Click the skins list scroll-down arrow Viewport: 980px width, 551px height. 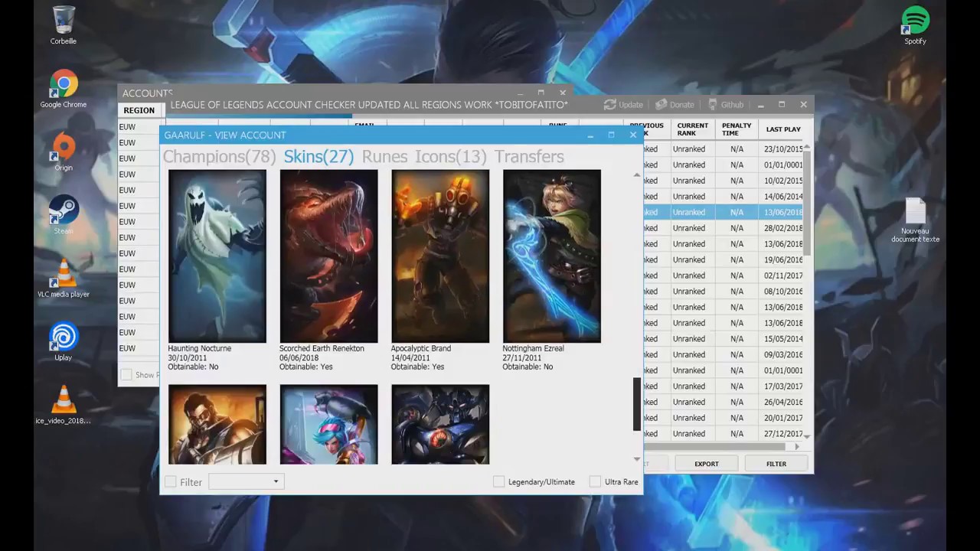click(x=637, y=459)
